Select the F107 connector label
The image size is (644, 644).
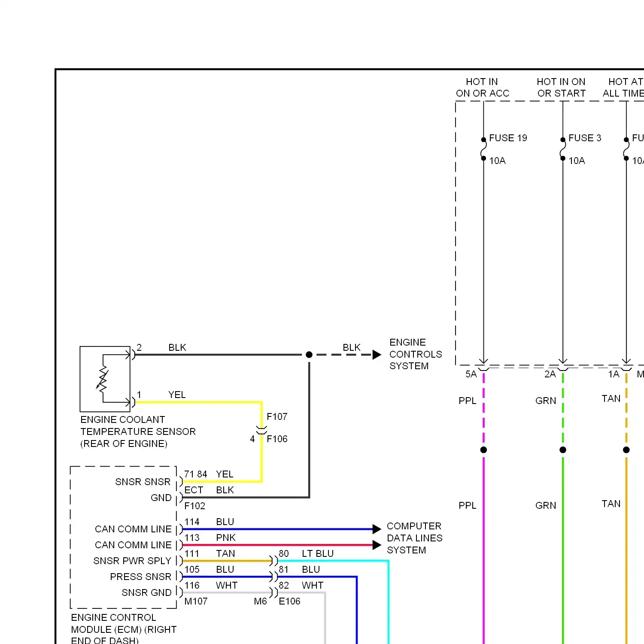277,416
